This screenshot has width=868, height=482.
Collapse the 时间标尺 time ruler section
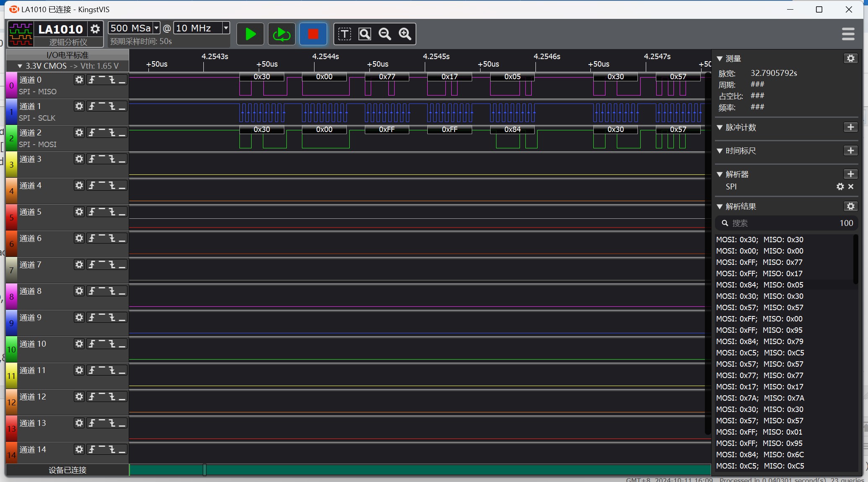coord(720,151)
